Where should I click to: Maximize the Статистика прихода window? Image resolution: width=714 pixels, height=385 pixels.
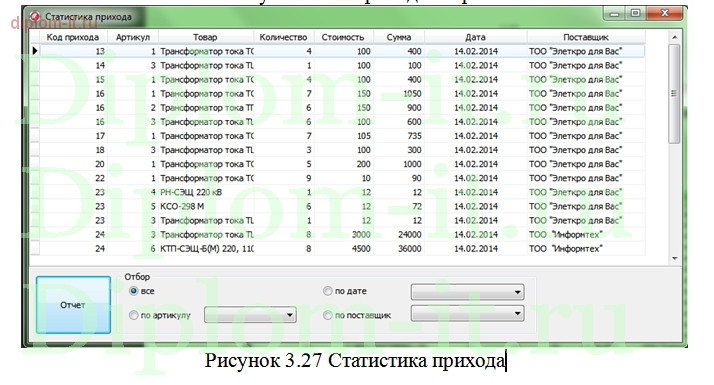pyautogui.click(x=635, y=14)
